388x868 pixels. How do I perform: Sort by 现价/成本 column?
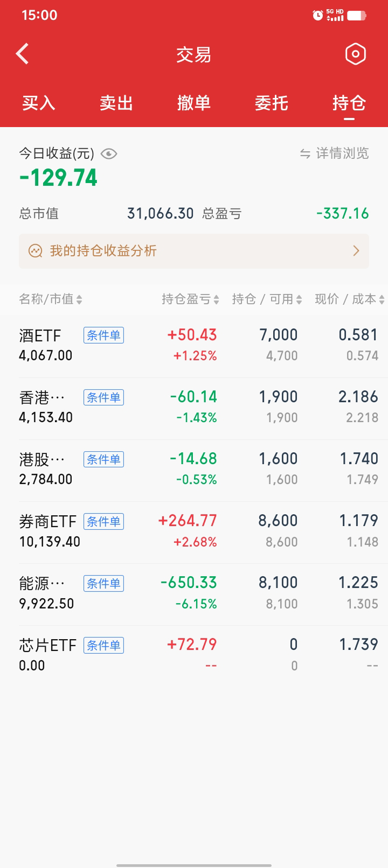349,299
